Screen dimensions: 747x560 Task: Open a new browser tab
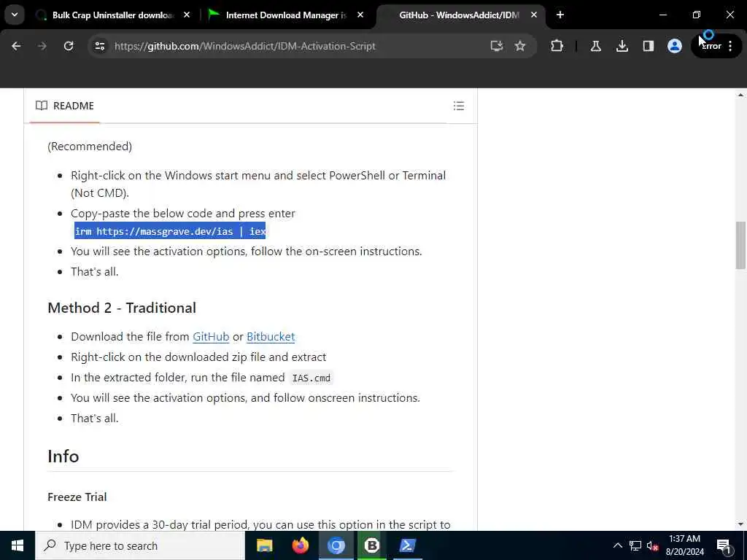(560, 15)
